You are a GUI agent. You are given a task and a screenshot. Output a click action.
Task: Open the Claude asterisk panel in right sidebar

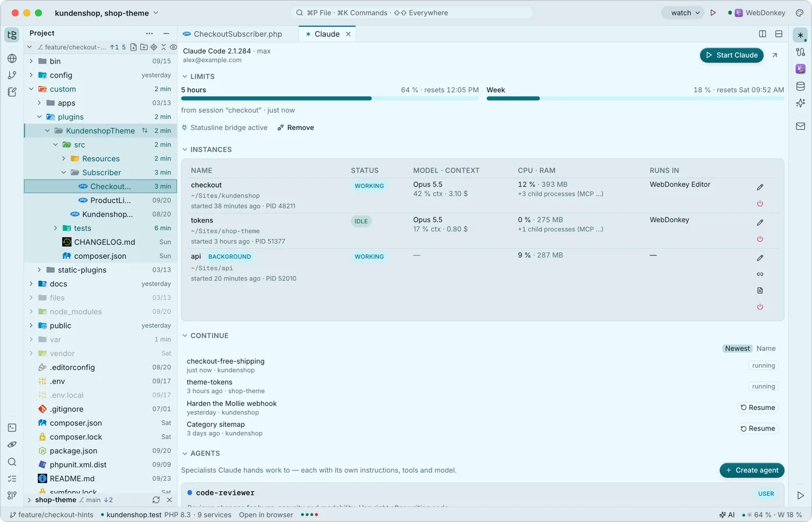tap(800, 35)
